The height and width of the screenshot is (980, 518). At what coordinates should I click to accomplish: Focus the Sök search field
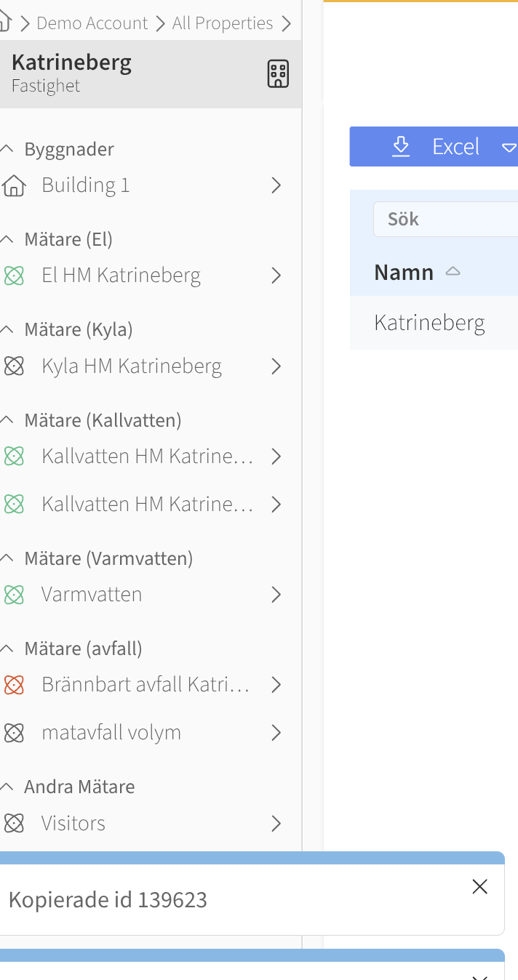445,220
